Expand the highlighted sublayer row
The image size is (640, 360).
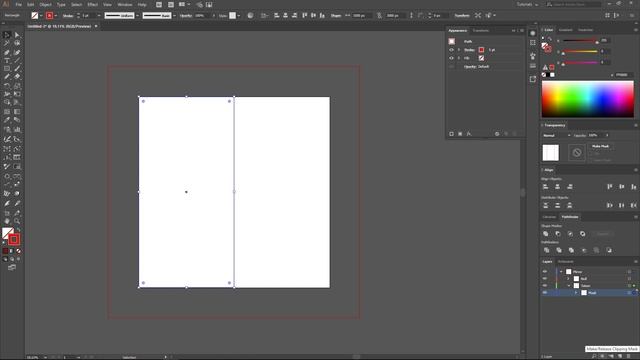[x=576, y=293]
